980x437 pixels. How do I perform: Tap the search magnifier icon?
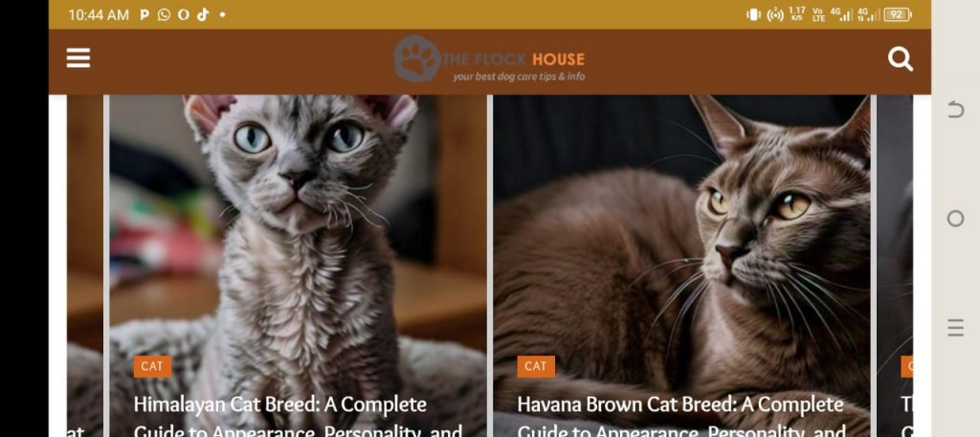pos(900,59)
